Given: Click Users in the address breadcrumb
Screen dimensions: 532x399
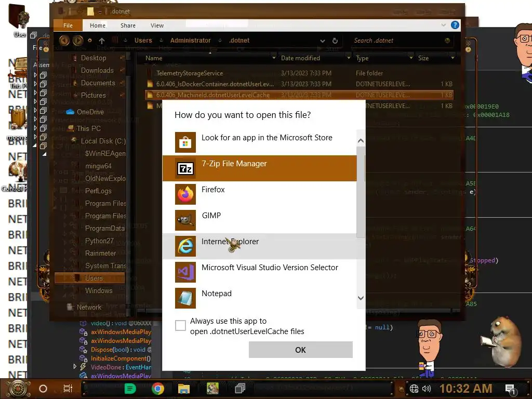Looking at the screenshot, I should pyautogui.click(x=143, y=41).
